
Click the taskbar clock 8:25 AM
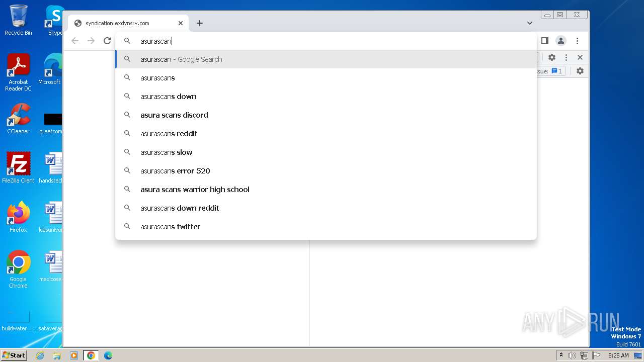coord(618,355)
